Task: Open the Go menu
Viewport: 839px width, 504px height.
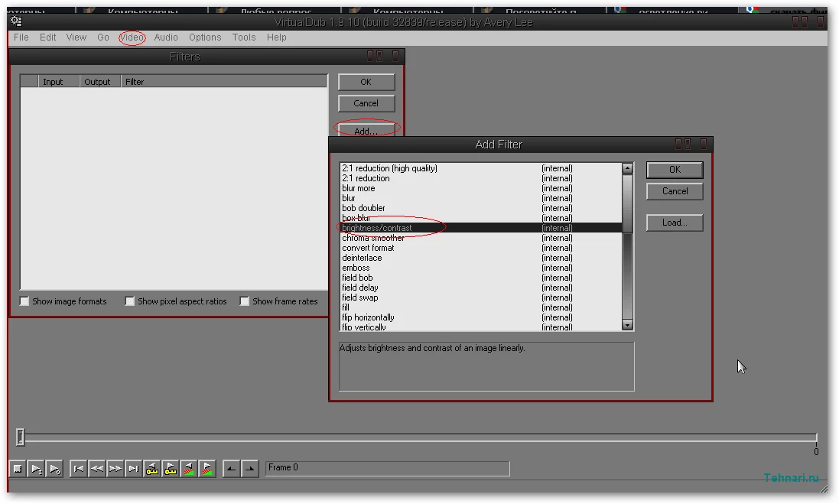Action: point(103,37)
